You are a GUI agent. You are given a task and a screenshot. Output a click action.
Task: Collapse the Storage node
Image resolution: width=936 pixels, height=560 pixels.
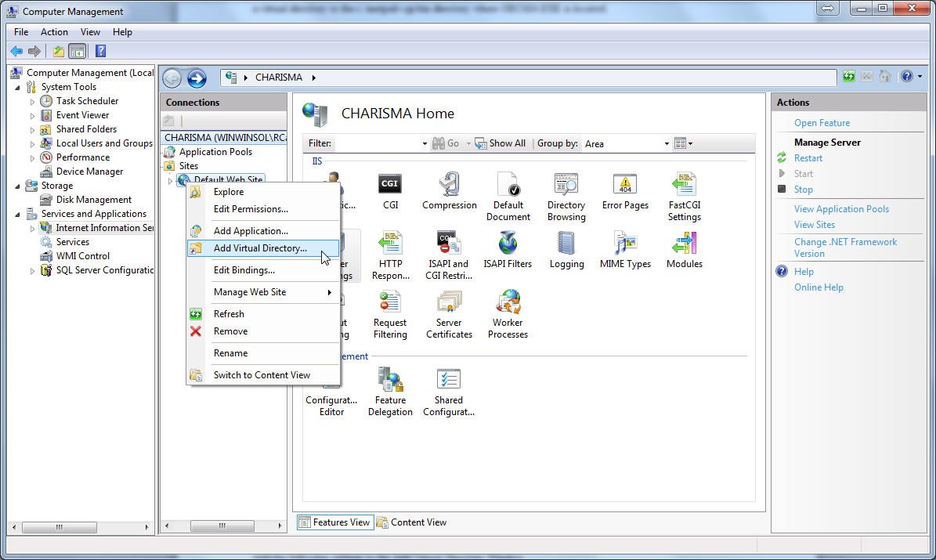click(17, 186)
